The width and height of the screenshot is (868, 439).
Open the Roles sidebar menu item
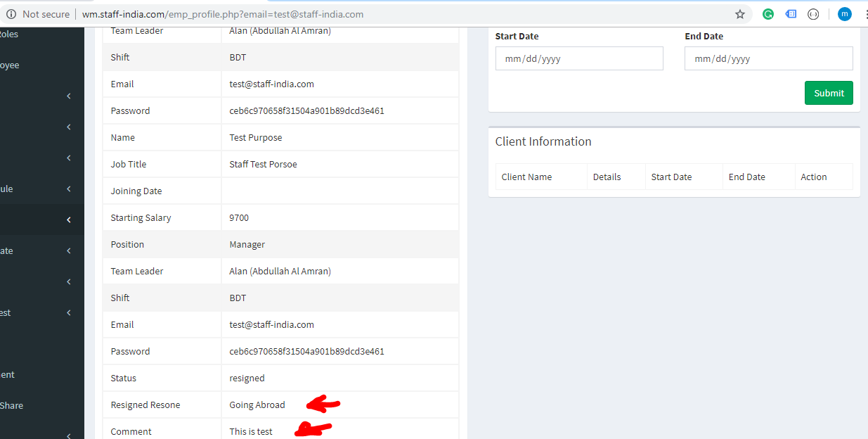pyautogui.click(x=10, y=34)
